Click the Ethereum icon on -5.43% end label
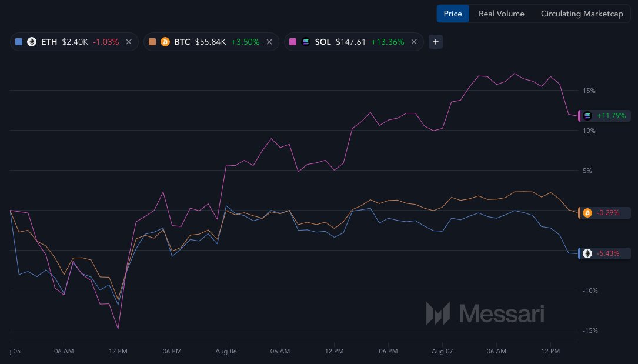 click(587, 253)
